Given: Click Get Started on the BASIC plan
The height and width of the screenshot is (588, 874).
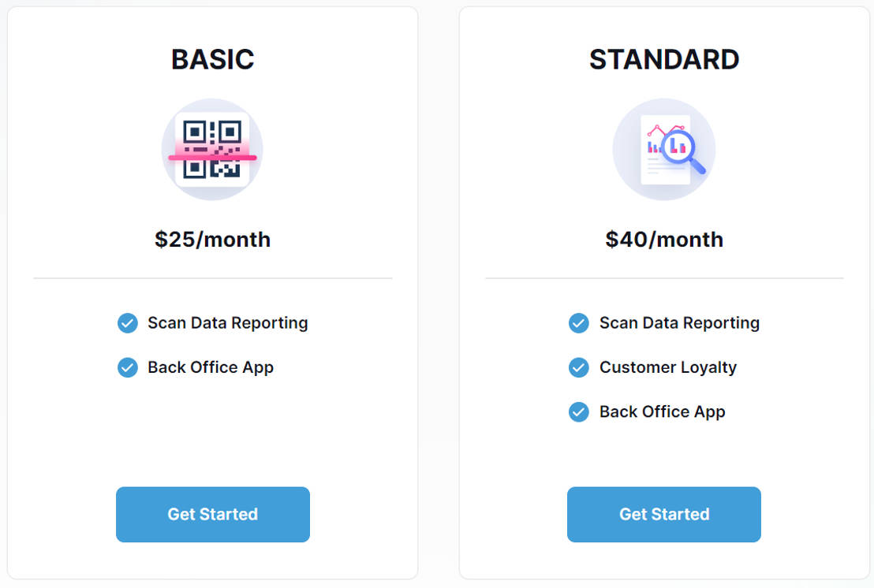Looking at the screenshot, I should point(212,514).
